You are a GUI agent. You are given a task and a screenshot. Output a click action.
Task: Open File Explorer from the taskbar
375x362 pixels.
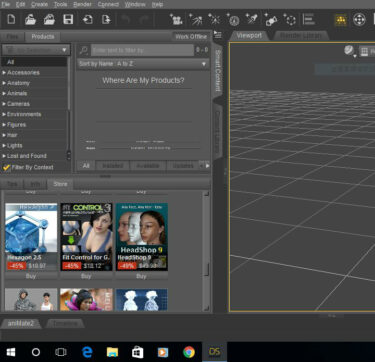112,352
